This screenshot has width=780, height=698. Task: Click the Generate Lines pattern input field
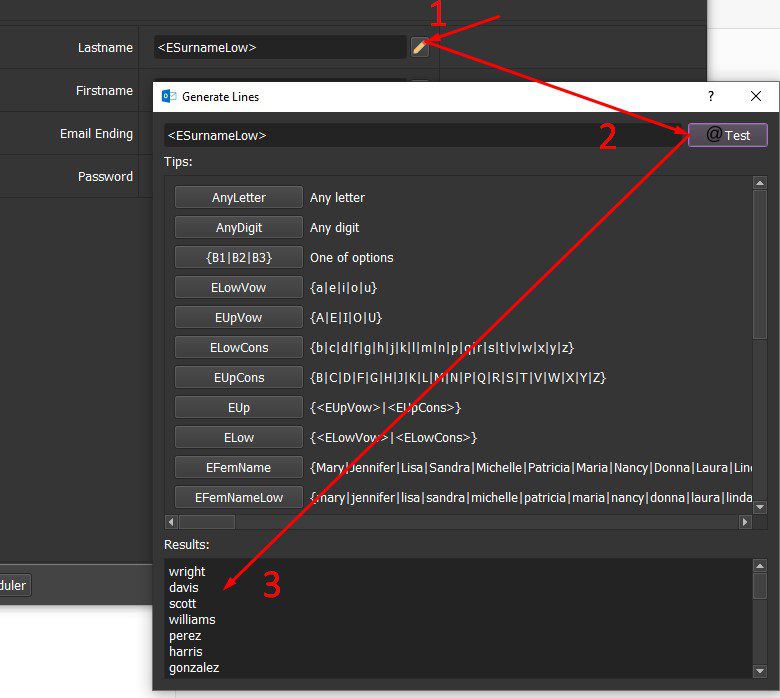423,135
